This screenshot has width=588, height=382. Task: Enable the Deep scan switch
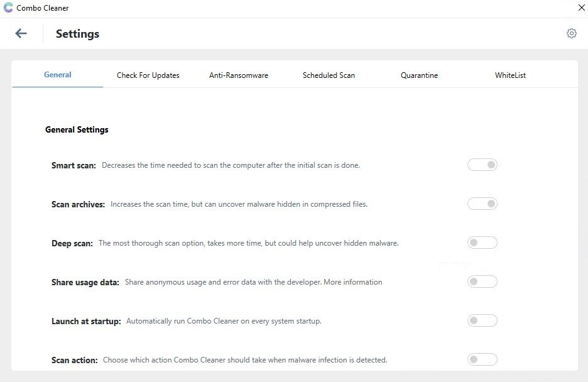point(482,243)
